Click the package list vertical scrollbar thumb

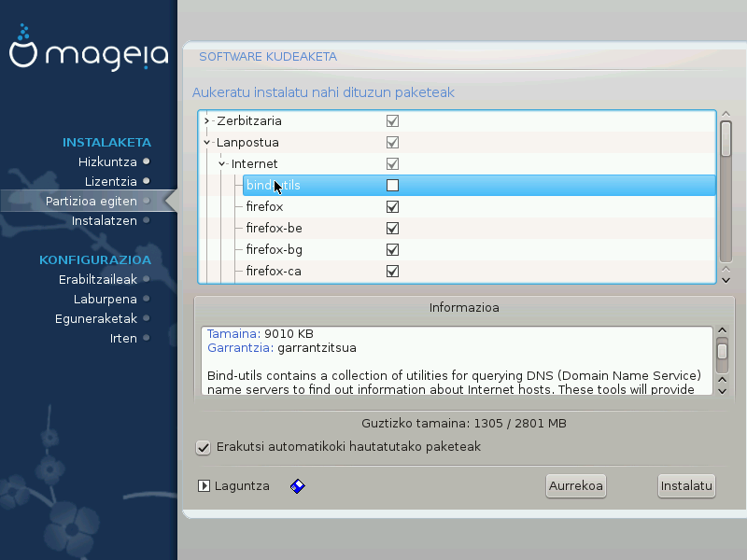(726, 140)
